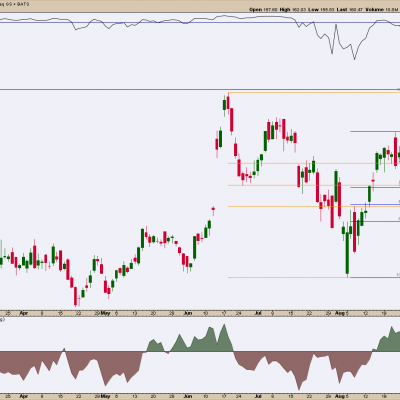Select the Volume readout in header
Image resolution: width=400 pixels, height=400 pixels.
pos(382,10)
